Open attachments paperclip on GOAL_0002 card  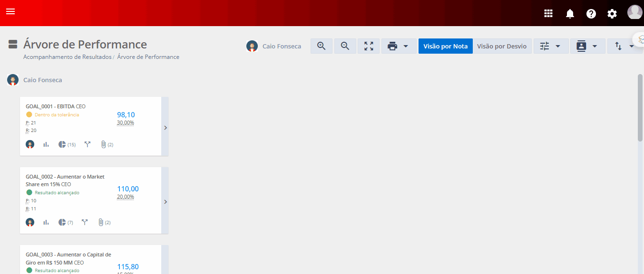click(x=101, y=222)
